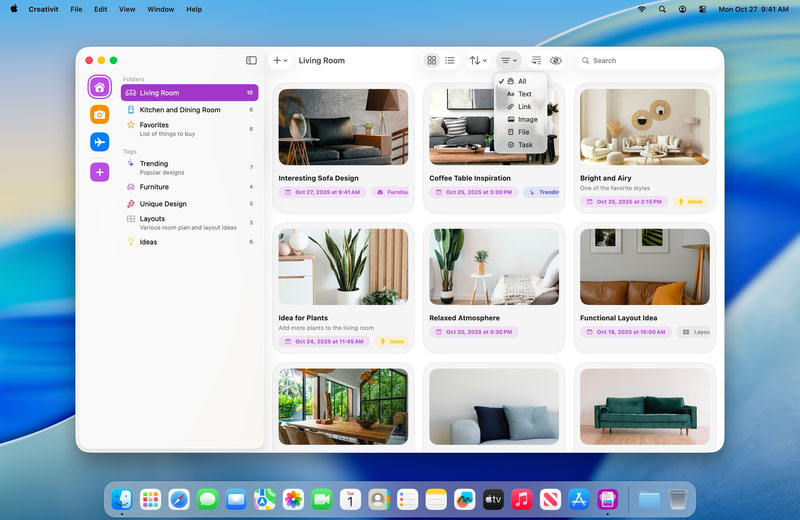The width and height of the screenshot is (800, 520).
Task: Toggle the eye preview visibility button
Action: [x=556, y=61]
